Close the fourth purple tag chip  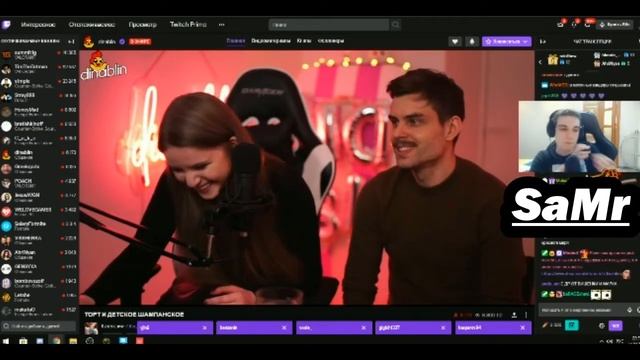[443, 328]
